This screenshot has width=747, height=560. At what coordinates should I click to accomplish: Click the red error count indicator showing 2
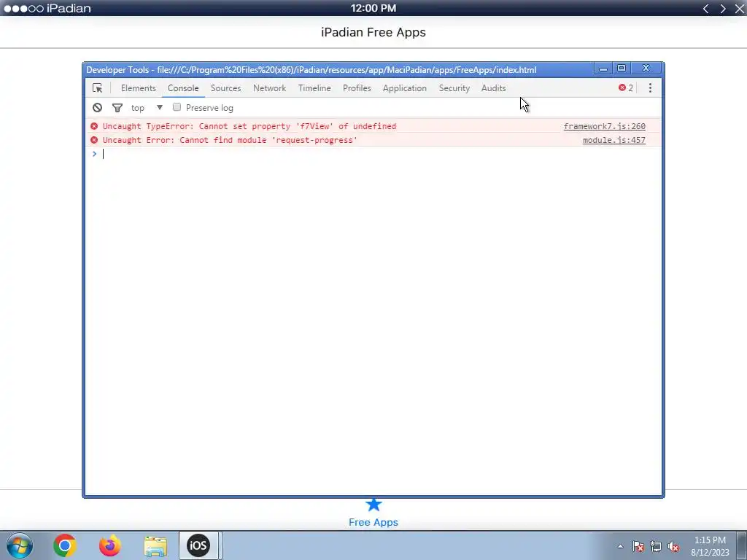[x=626, y=88]
